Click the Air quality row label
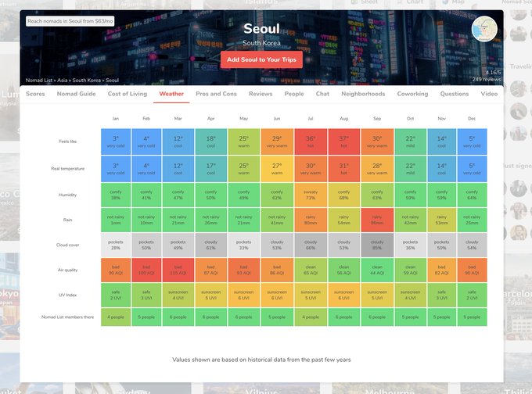This screenshot has height=394, width=532. [68, 270]
